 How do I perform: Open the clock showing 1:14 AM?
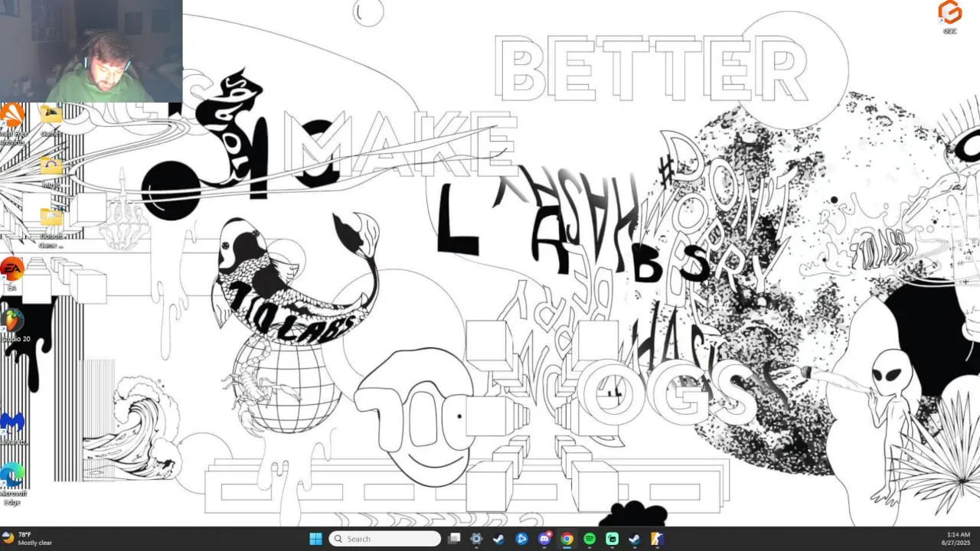(958, 539)
